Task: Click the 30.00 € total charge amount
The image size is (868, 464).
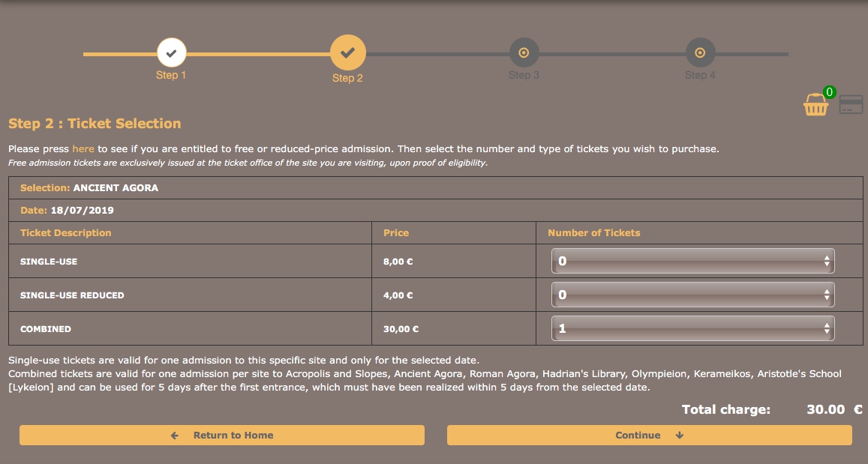Action: pos(833,410)
